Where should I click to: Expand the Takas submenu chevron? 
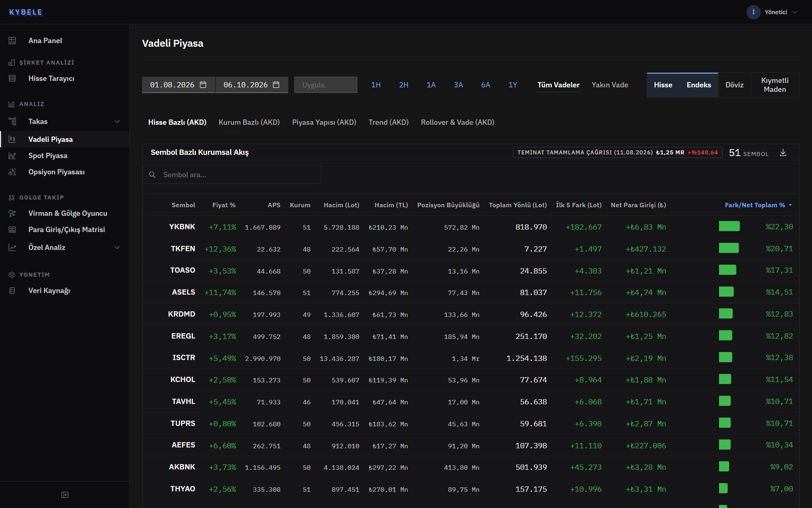tap(117, 122)
